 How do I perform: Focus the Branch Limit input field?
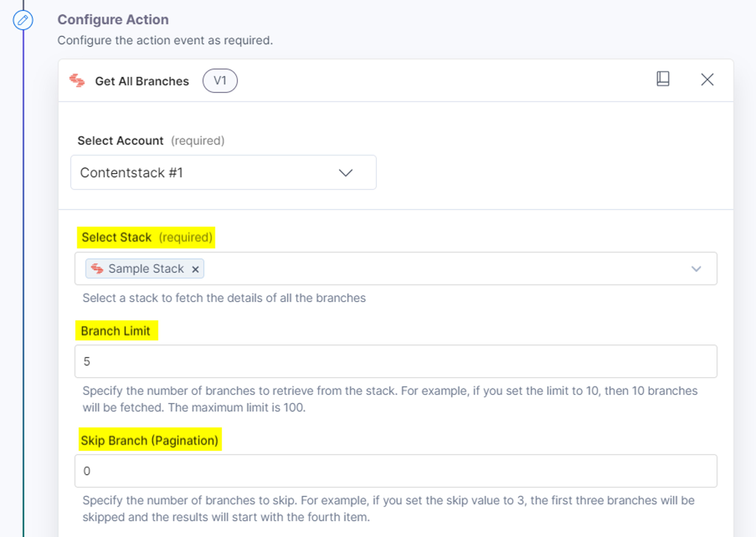[396, 361]
